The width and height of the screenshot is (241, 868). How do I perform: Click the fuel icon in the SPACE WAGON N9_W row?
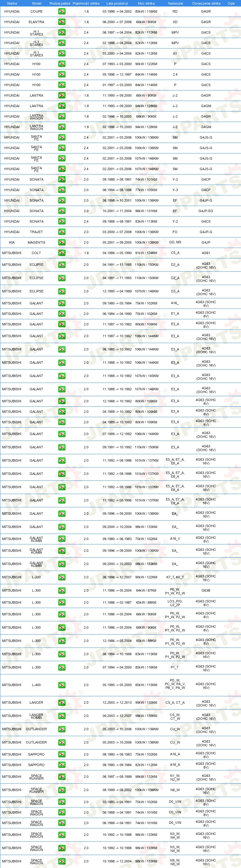click(x=62, y=861)
